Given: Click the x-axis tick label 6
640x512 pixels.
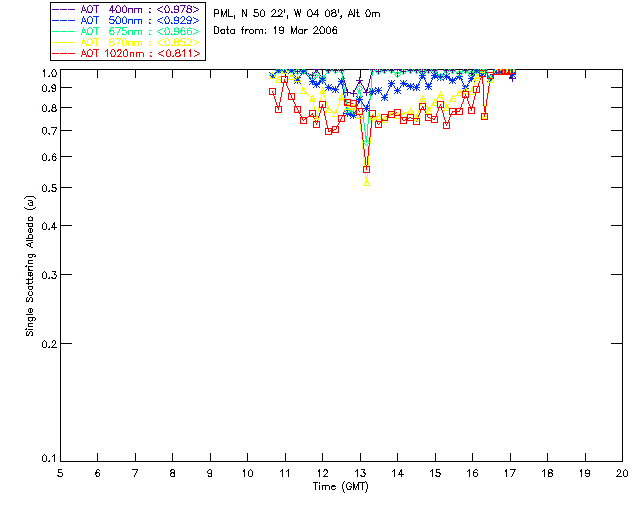Looking at the screenshot, I should coord(98,473).
